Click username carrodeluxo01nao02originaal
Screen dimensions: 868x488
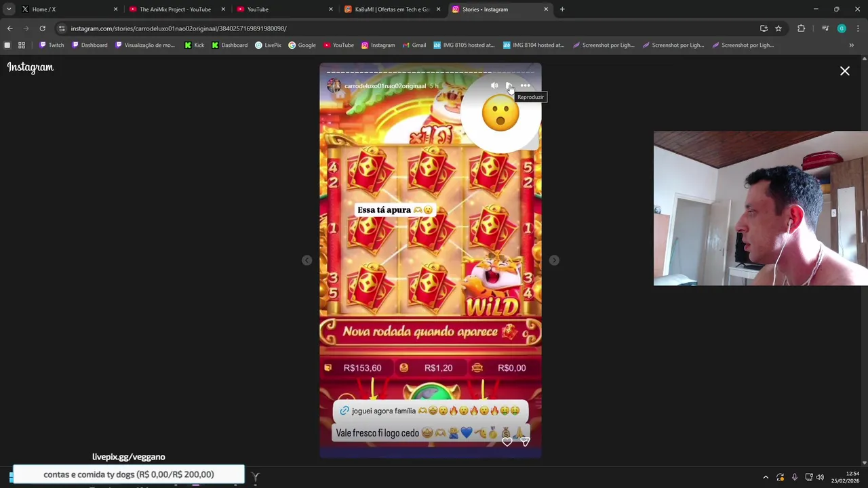click(384, 86)
